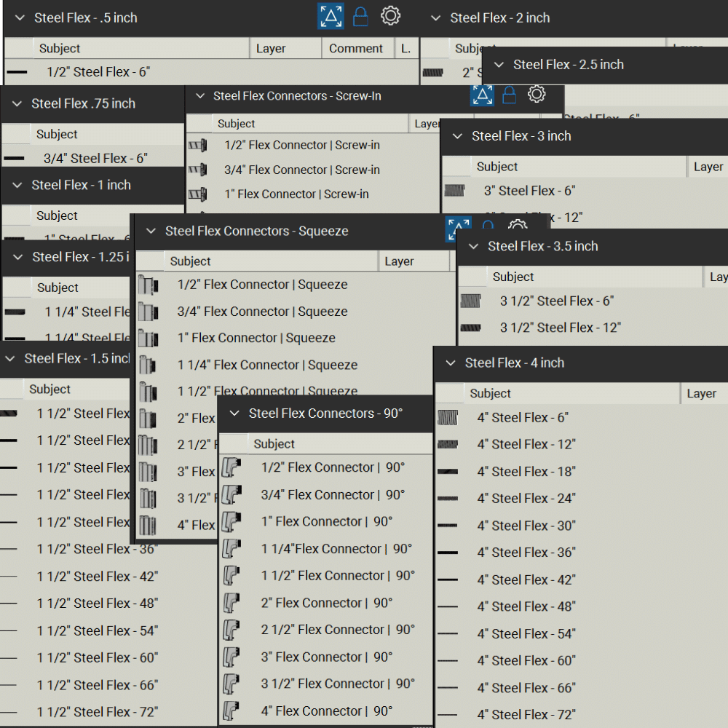This screenshot has height=728, width=728.
Task: Collapse the Steel Flex - 4 inch tool set
Action: (451, 363)
